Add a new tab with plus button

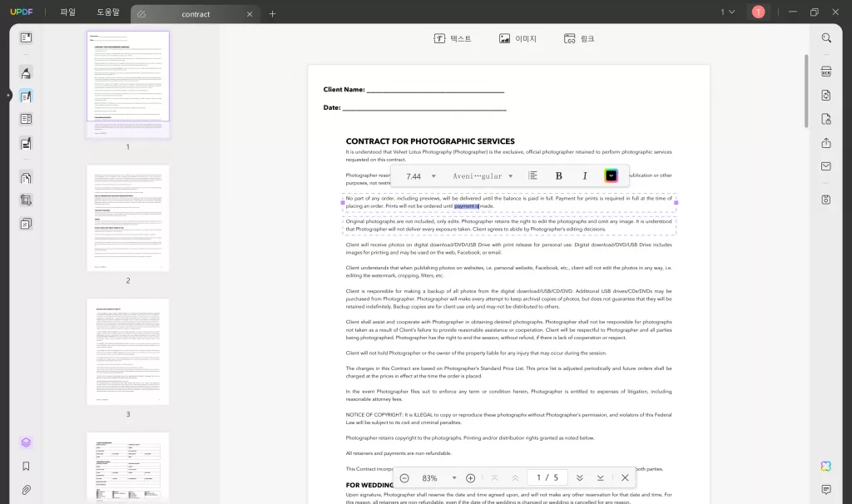272,14
